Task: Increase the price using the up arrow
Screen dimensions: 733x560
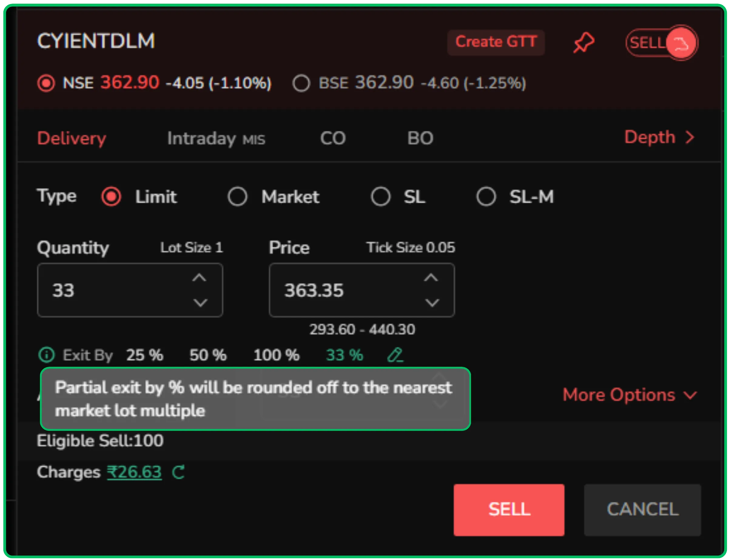Action: click(x=432, y=277)
